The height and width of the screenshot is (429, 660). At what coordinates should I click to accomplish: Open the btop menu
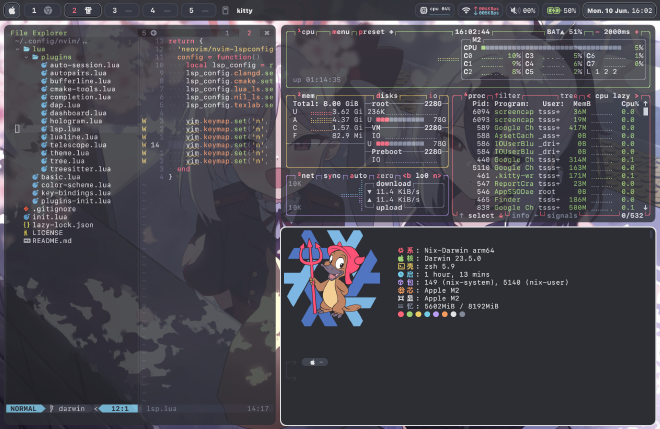click(341, 32)
